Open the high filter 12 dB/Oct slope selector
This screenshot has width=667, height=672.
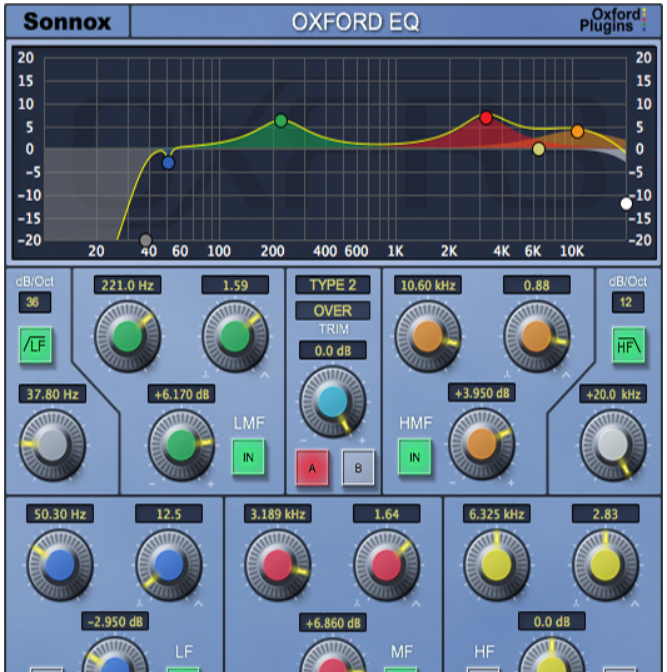point(628,302)
